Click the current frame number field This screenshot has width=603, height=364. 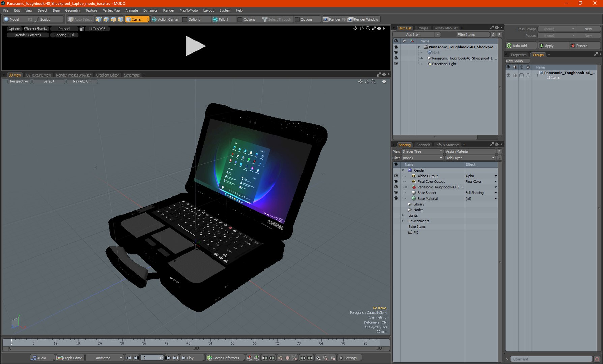coord(151,358)
